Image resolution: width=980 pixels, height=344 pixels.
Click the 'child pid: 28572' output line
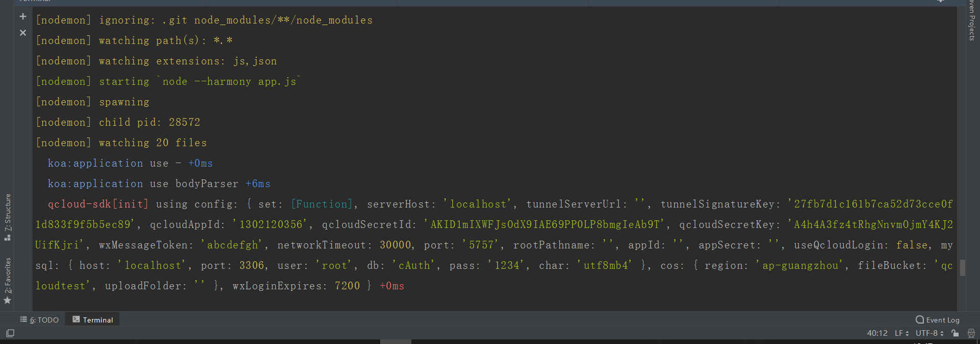(149, 122)
